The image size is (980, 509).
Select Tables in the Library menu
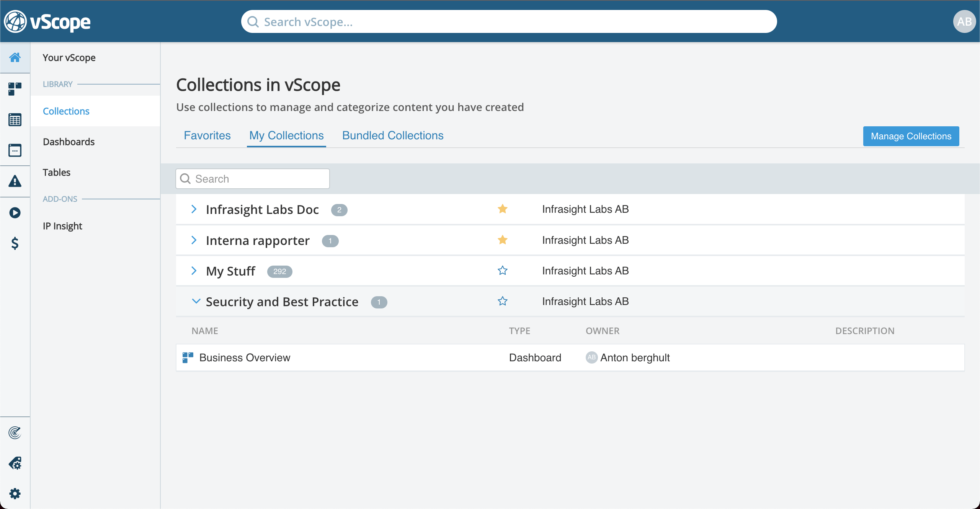[x=56, y=172]
